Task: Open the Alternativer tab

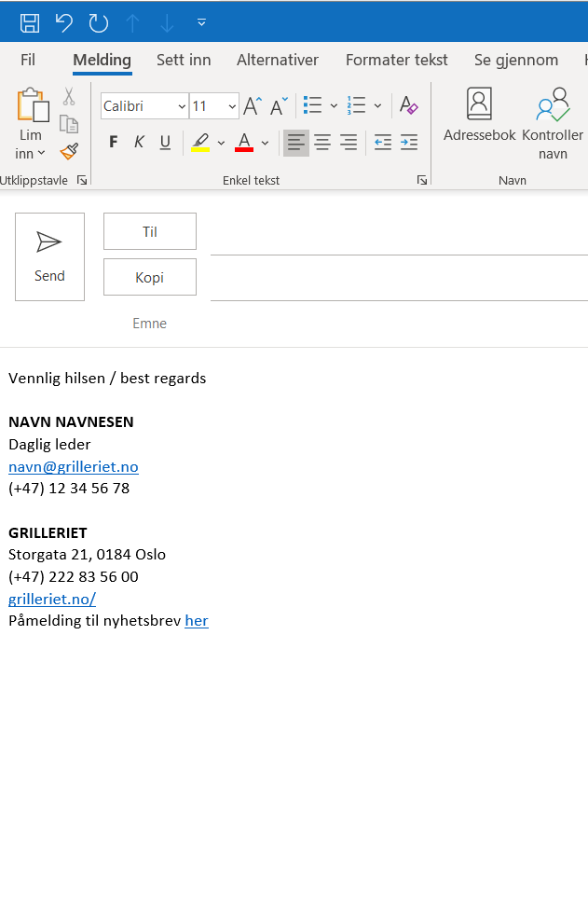Action: pos(278,60)
